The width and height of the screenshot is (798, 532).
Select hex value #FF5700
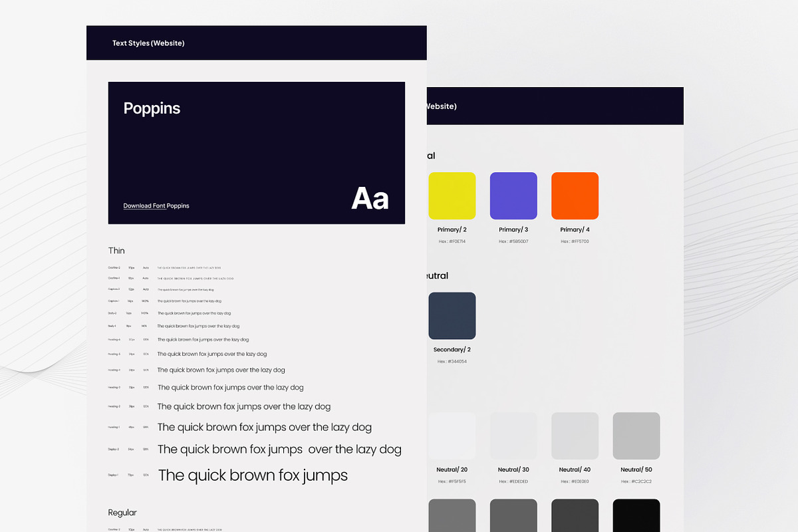575,241
